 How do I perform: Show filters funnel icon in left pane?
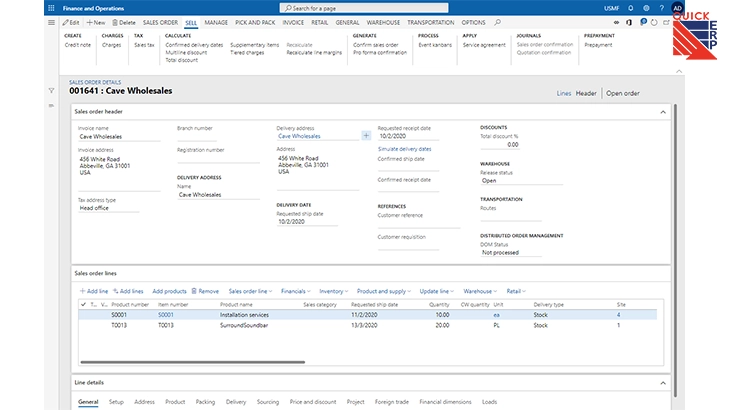pyautogui.click(x=51, y=91)
